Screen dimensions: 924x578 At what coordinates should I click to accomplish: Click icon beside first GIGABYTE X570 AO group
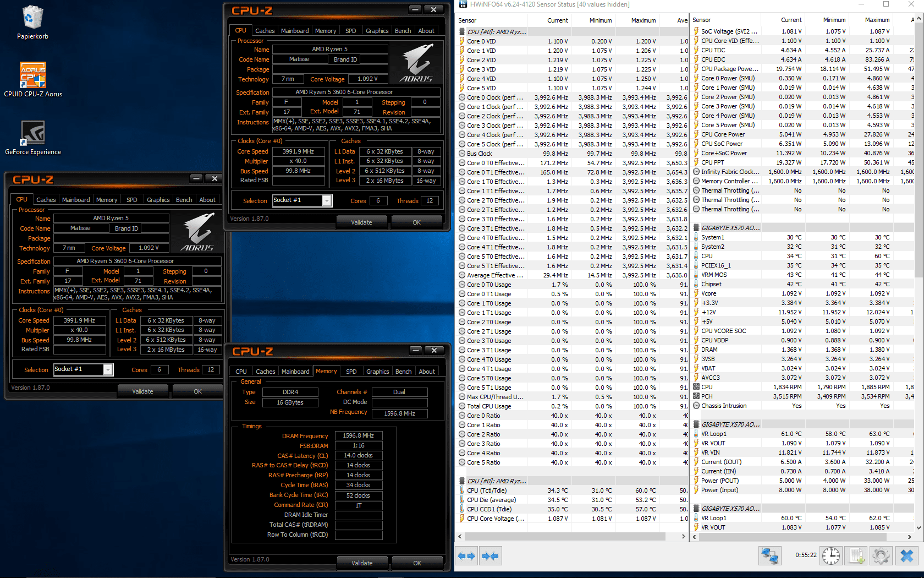pos(696,228)
